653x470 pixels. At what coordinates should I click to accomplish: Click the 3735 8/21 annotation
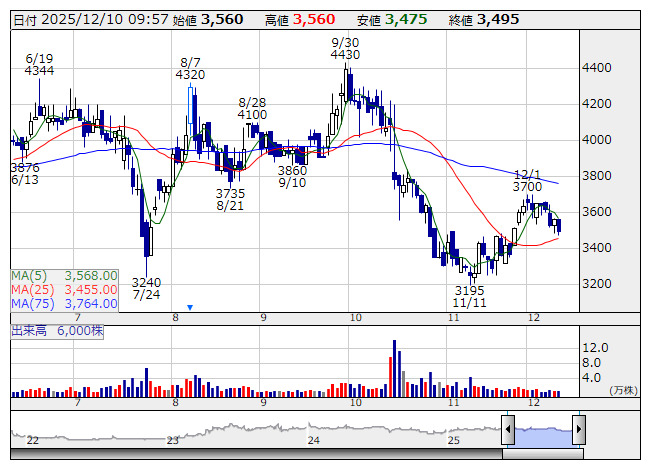(x=230, y=199)
